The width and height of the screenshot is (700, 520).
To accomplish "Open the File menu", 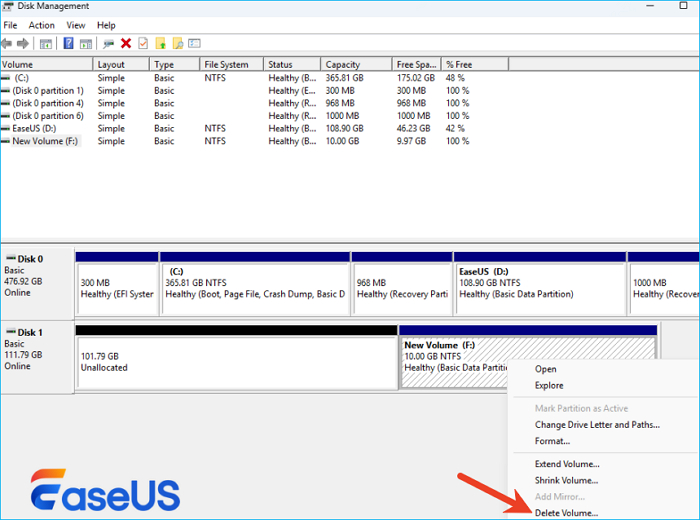I will (10, 25).
